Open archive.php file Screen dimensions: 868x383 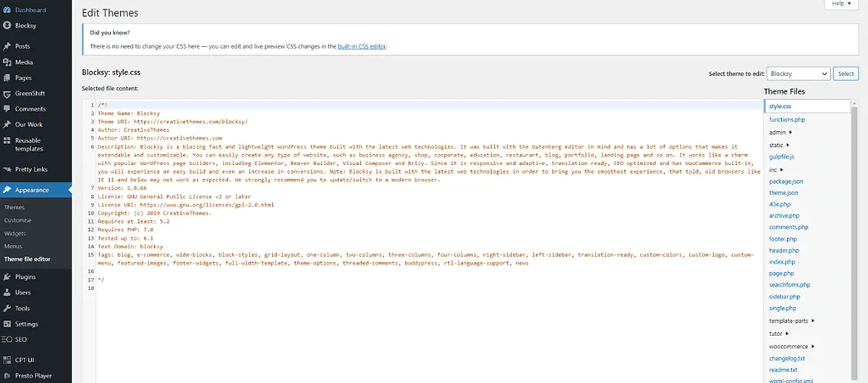pyautogui.click(x=784, y=216)
